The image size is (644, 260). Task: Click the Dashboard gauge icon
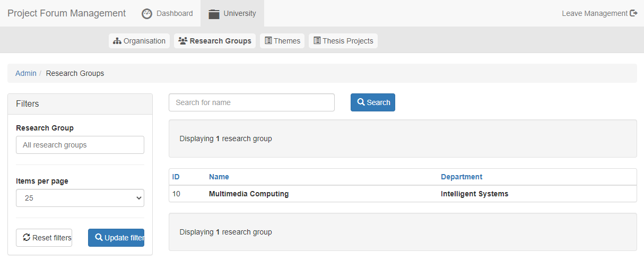pos(147,14)
